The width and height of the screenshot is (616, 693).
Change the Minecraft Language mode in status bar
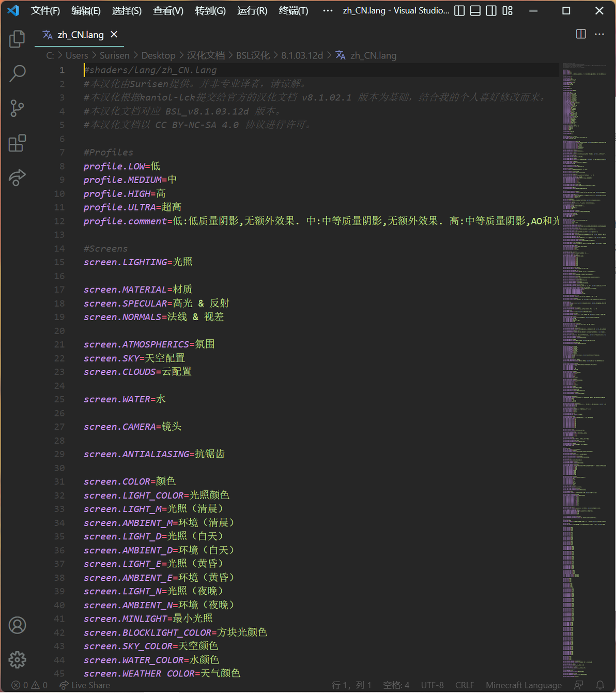pos(523,685)
